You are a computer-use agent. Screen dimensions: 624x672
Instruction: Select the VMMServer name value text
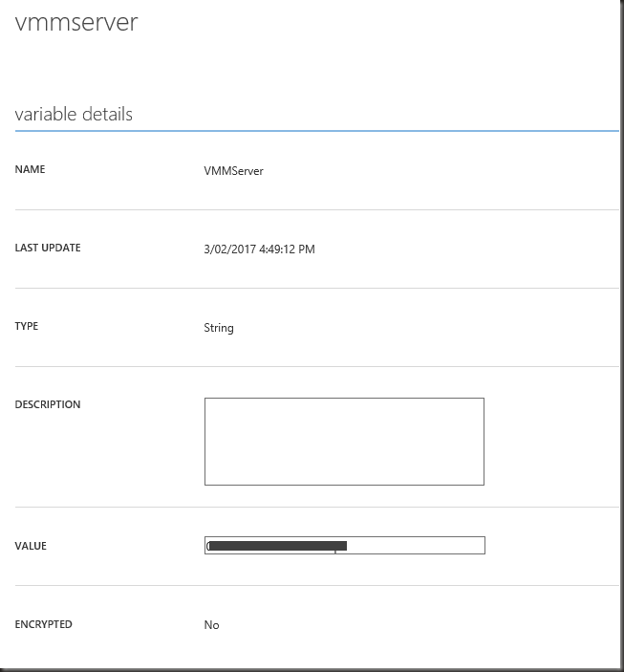(233, 171)
